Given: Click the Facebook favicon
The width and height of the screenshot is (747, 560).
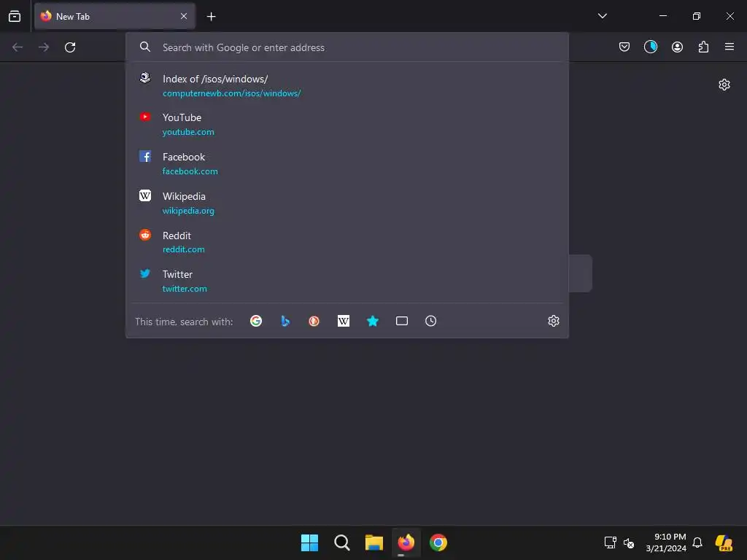Looking at the screenshot, I should (145, 156).
